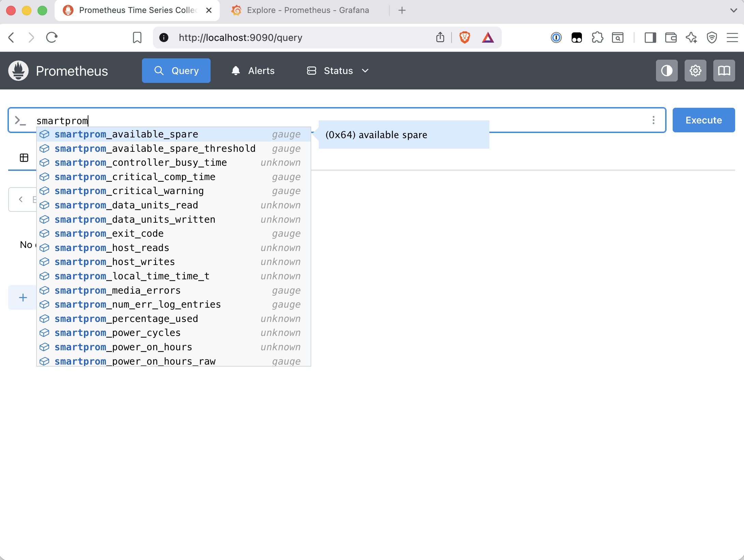Pick smartprom_data_units_read suggestion
Screen dimensions: 744x560
click(174, 205)
